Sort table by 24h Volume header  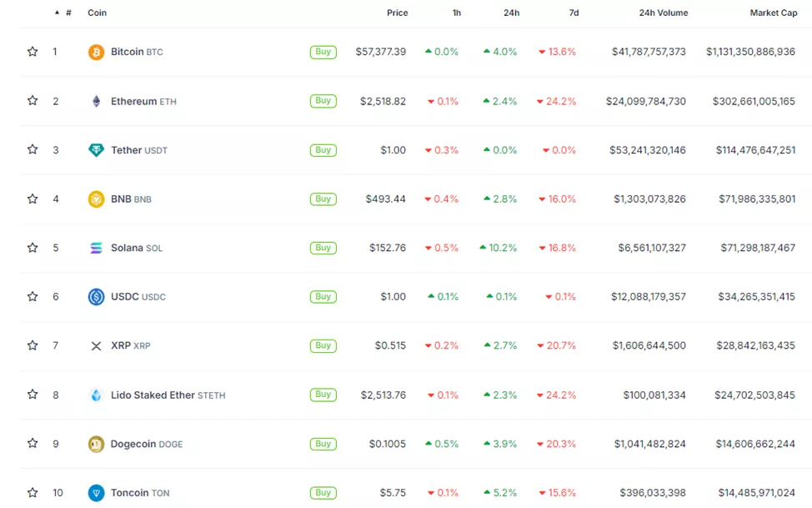[663, 13]
